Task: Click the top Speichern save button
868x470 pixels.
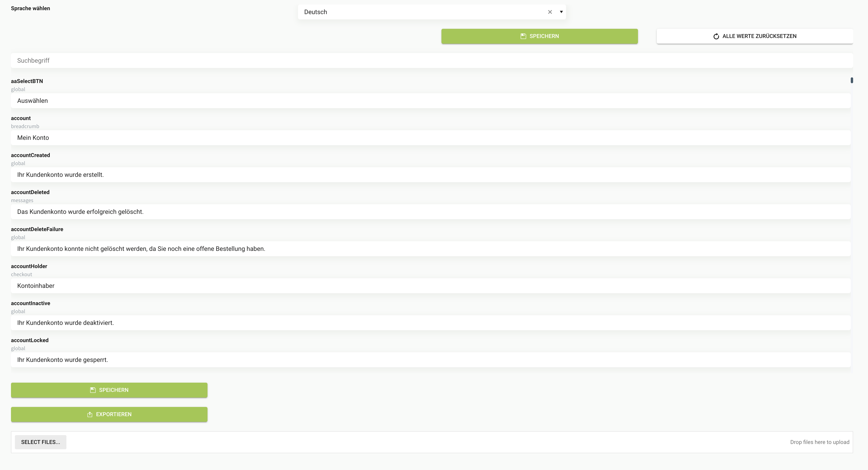Action: tap(539, 36)
